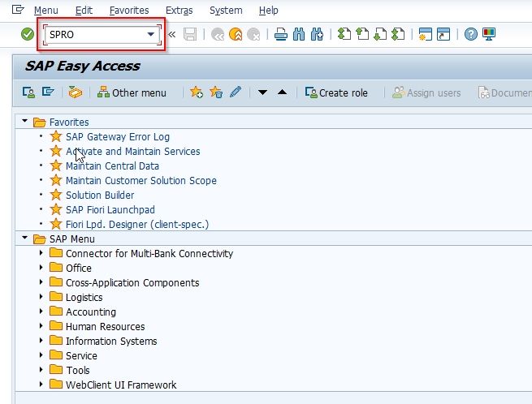Expand the Logistics folder arrow
This screenshot has height=404, width=532.
[x=41, y=297]
